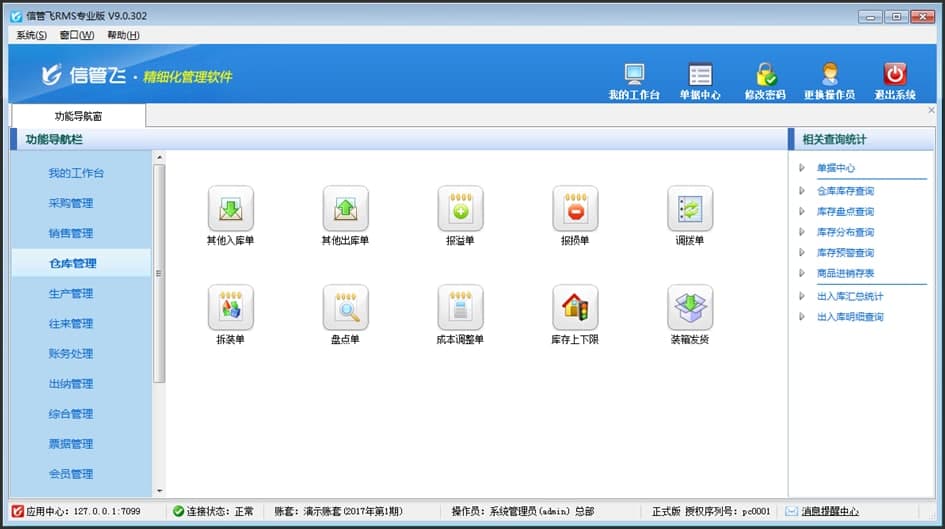Open the 调拨单 icon

tap(690, 208)
